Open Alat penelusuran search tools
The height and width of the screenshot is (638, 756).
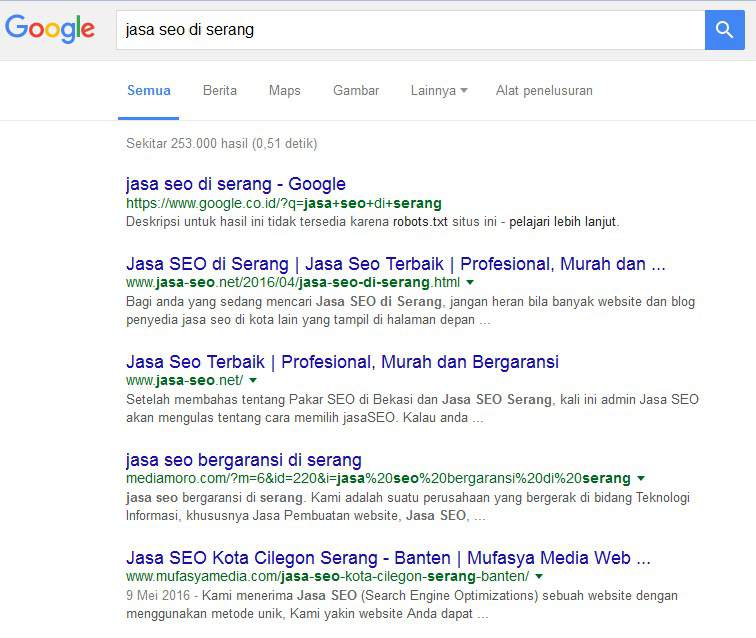544,91
